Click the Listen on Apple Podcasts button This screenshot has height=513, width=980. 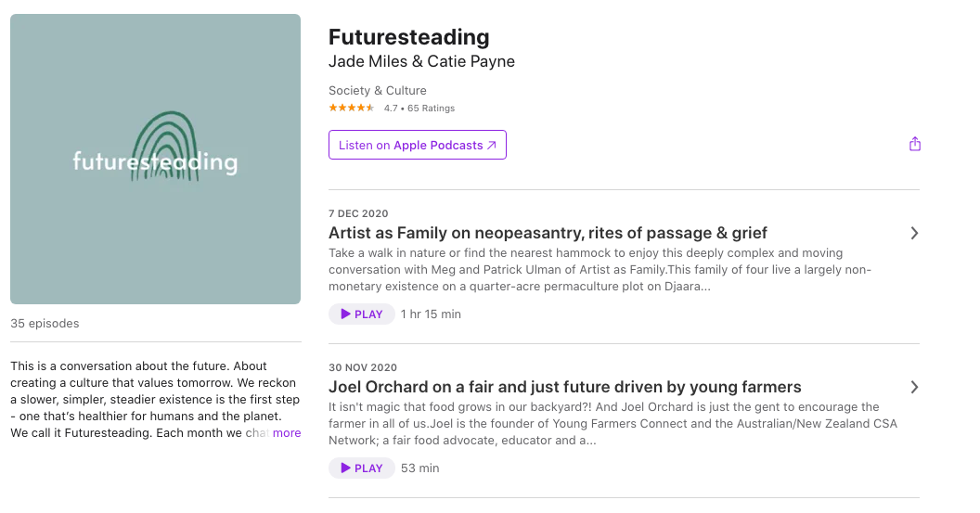(x=417, y=145)
